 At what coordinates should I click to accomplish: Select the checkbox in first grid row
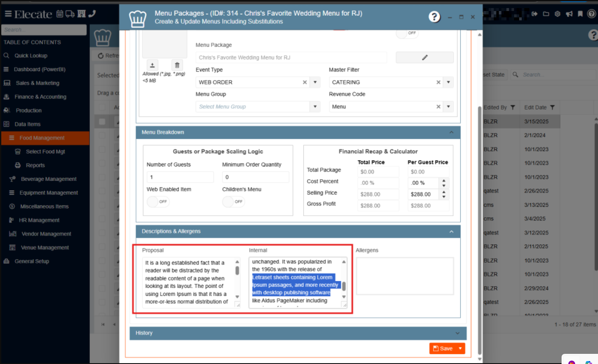102,122
